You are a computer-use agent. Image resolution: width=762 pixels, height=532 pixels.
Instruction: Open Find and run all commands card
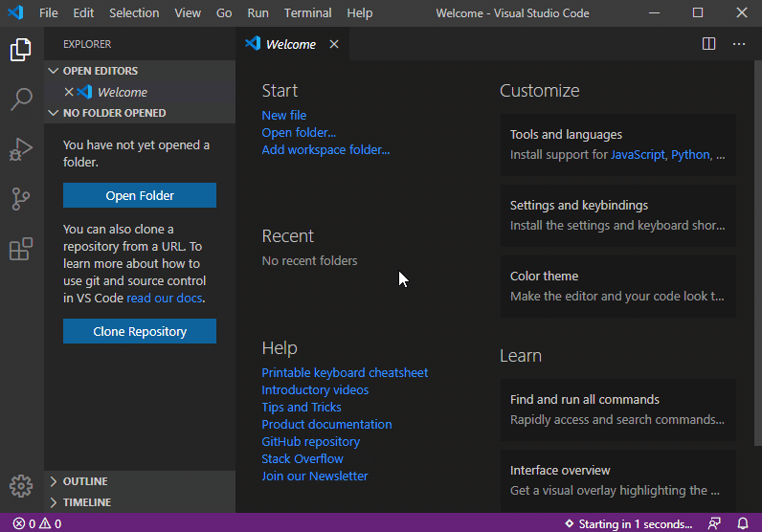(x=618, y=410)
